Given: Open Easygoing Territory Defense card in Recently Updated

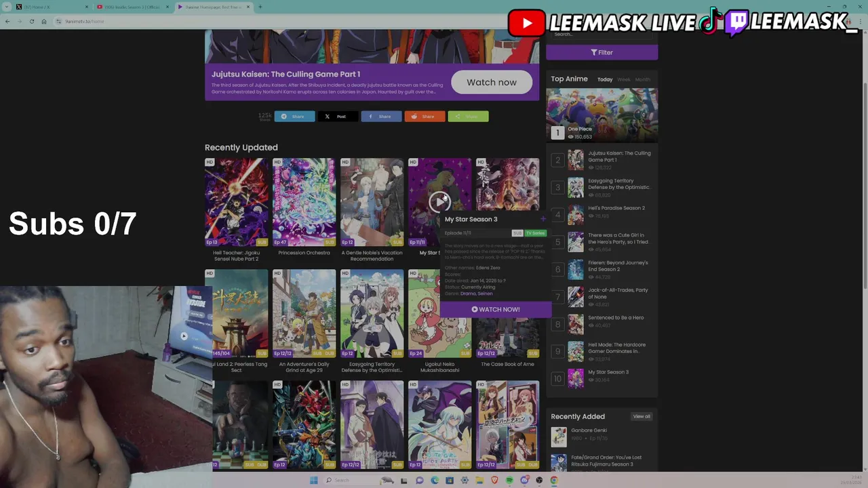Looking at the screenshot, I should (372, 313).
